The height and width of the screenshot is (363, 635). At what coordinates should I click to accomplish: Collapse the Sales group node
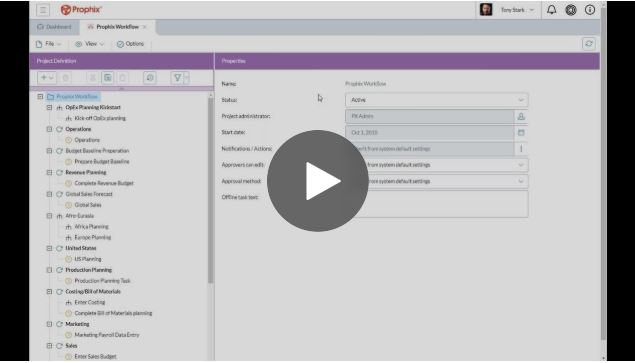click(x=49, y=346)
